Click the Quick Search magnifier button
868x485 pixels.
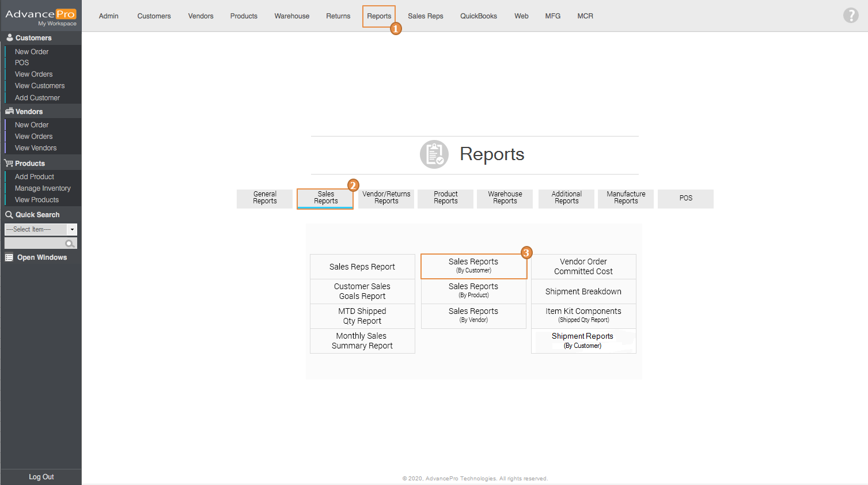(x=70, y=244)
